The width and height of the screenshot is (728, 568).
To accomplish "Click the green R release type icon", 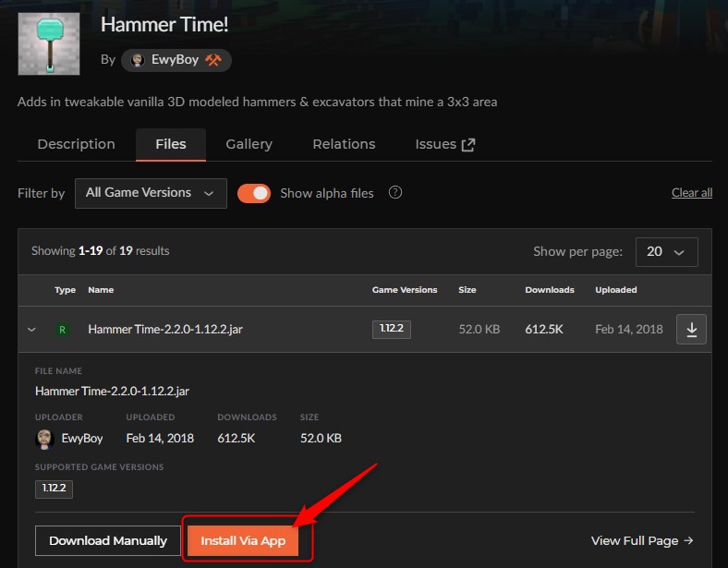I will [x=62, y=330].
